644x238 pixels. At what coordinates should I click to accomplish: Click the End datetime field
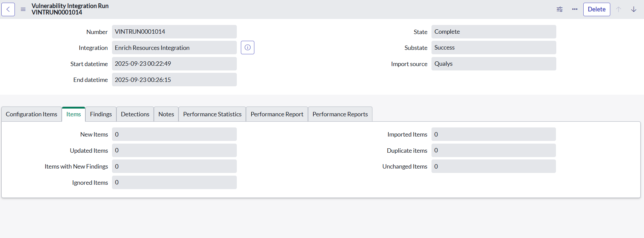(174, 80)
